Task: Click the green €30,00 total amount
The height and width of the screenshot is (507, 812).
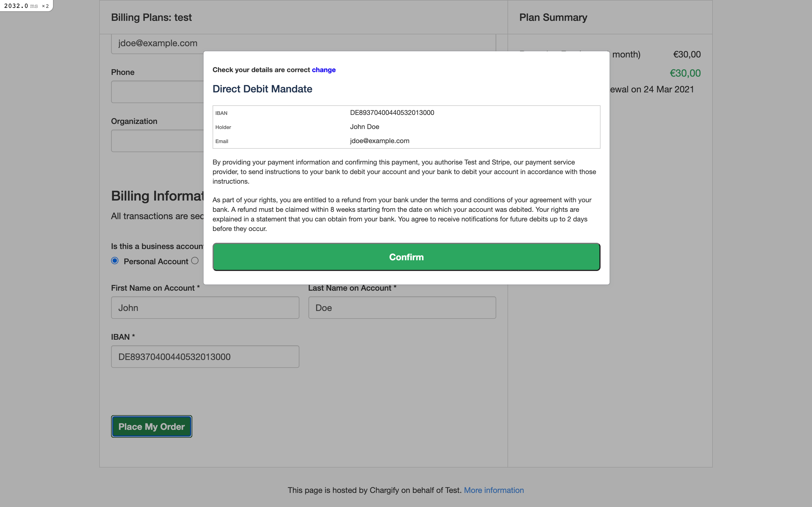Action: coord(685,73)
